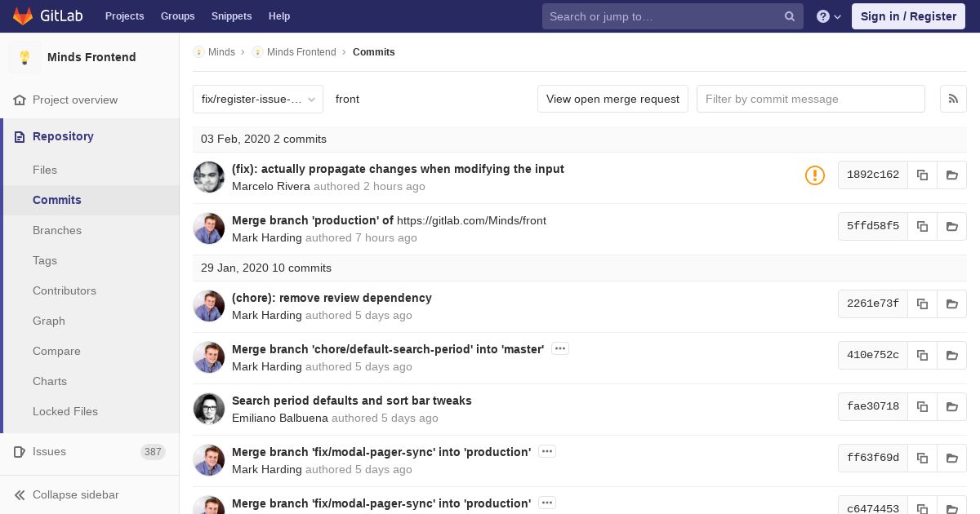Click View open merge request
Viewport: 980px width, 514px height.
coord(612,99)
